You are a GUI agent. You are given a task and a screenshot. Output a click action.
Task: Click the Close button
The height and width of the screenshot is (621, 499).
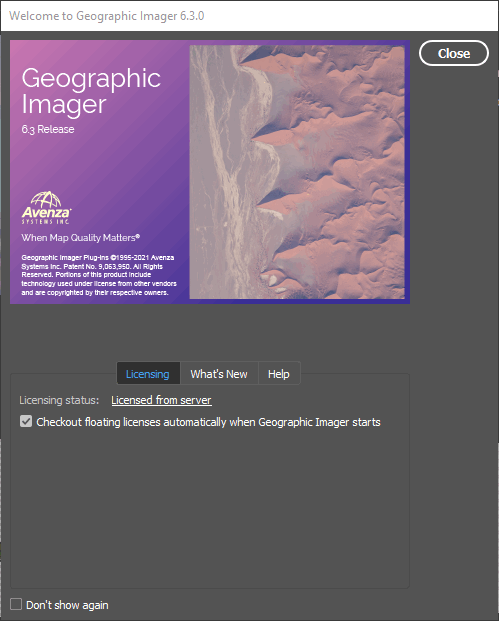[454, 53]
